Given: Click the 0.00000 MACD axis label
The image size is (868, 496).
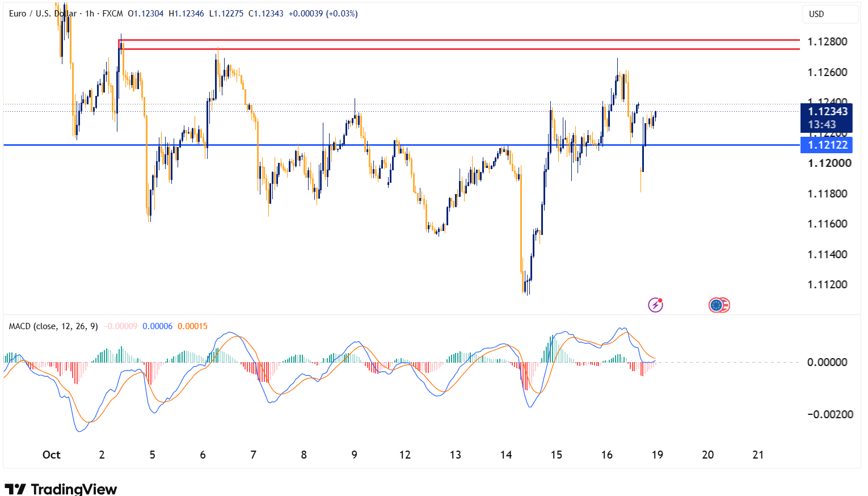Looking at the screenshot, I should coord(827,362).
